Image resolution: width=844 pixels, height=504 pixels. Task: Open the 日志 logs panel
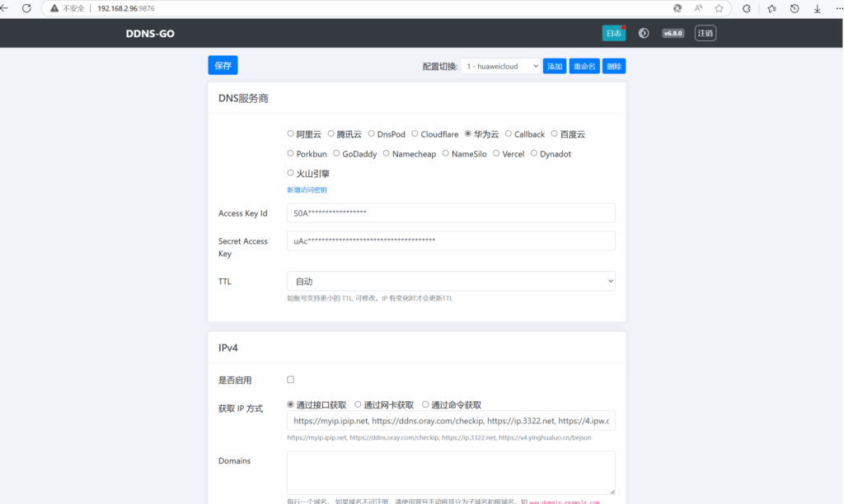pyautogui.click(x=613, y=33)
